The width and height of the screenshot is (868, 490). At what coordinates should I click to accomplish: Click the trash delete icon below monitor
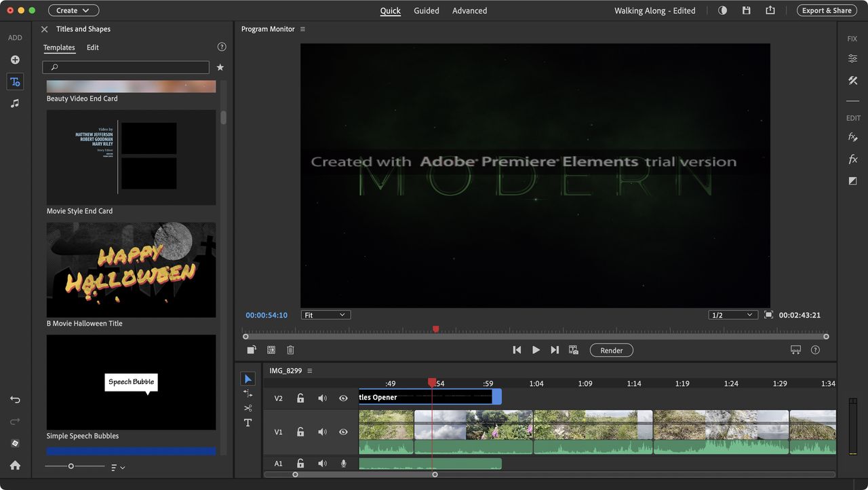(290, 350)
